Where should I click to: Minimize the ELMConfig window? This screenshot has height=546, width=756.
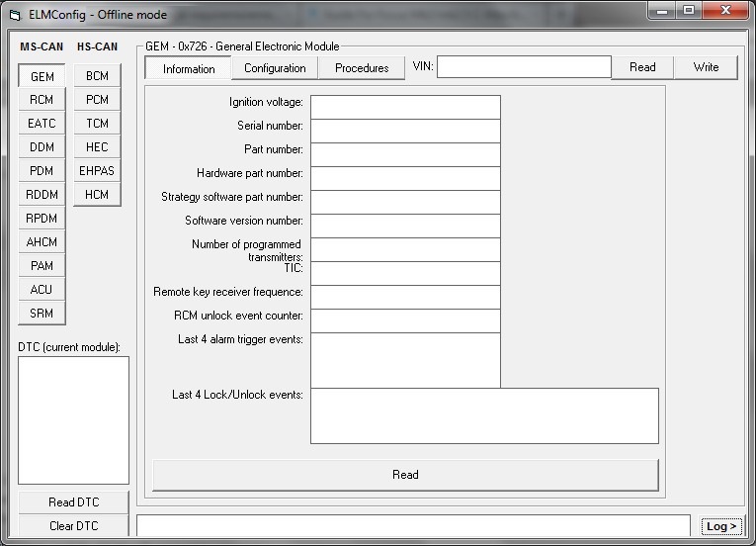point(661,10)
